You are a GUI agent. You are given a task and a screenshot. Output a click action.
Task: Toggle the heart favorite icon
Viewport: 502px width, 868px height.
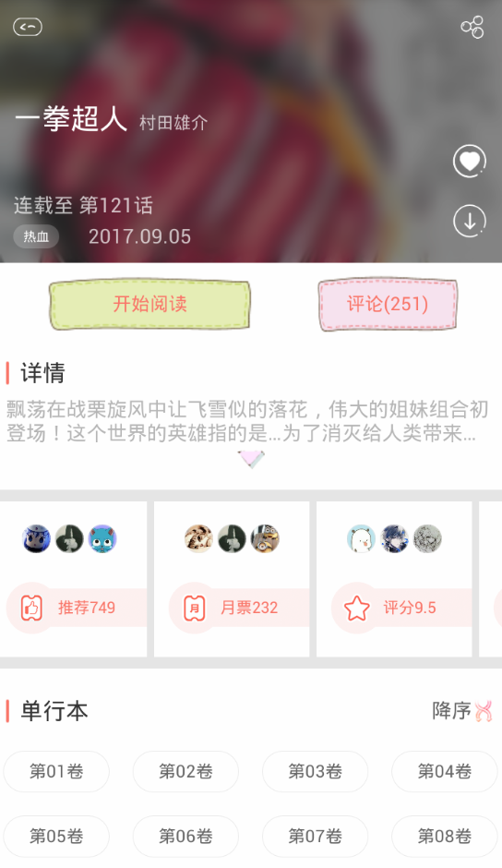pos(470,161)
